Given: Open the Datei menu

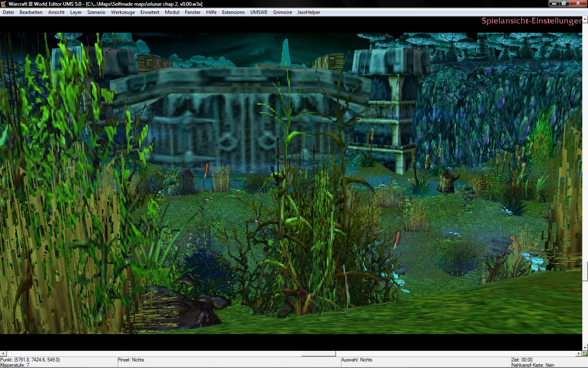Looking at the screenshot, I should coord(8,12).
